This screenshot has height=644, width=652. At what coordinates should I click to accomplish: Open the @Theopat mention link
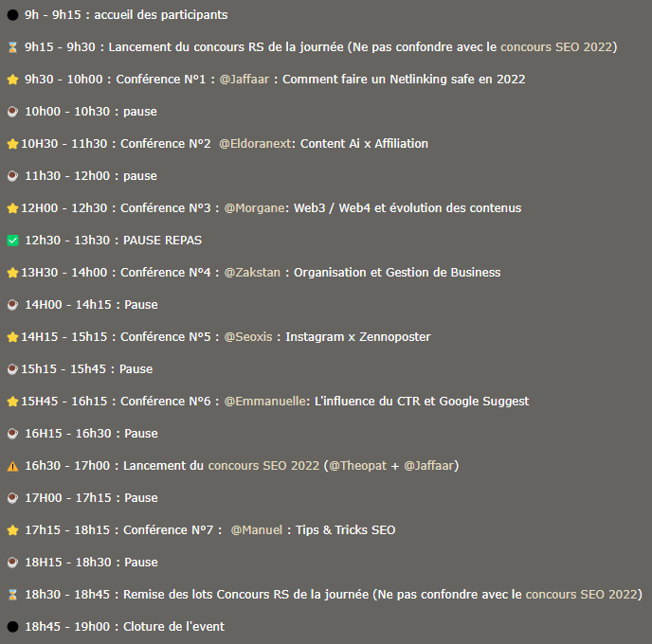coord(357,466)
